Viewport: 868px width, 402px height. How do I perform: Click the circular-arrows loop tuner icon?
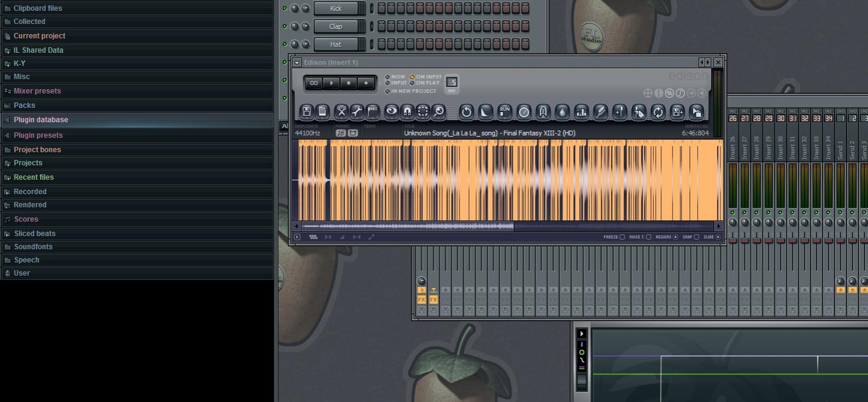(658, 112)
